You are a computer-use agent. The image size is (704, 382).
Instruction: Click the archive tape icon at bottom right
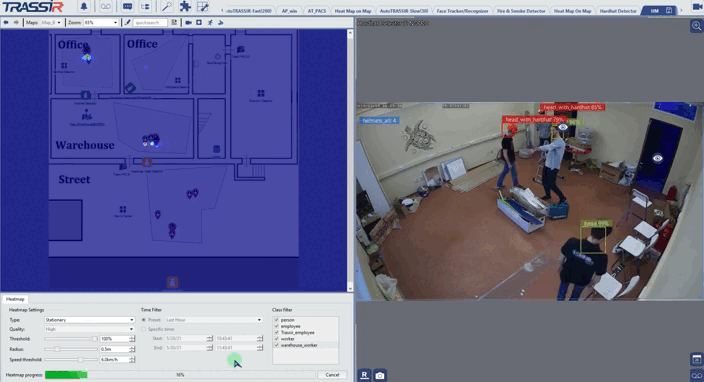pos(696,375)
